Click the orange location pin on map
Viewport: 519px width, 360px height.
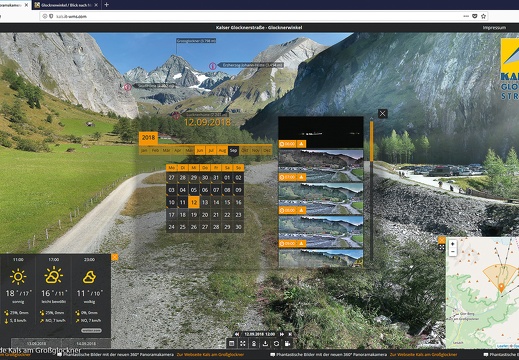(501, 287)
